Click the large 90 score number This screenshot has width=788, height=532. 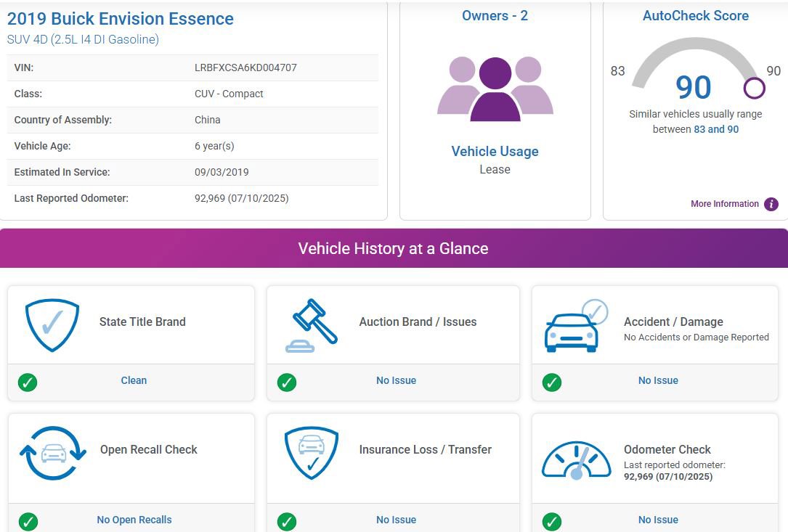coord(694,87)
